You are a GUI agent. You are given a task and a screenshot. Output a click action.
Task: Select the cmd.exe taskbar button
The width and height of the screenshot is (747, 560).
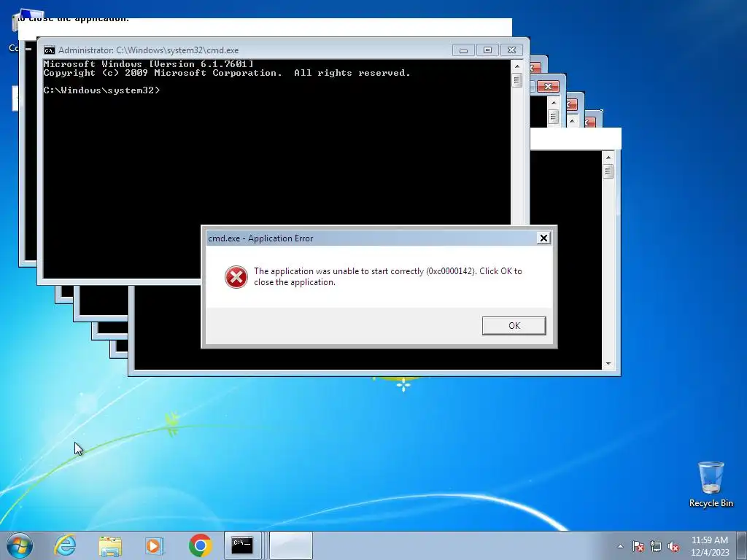[x=242, y=545]
